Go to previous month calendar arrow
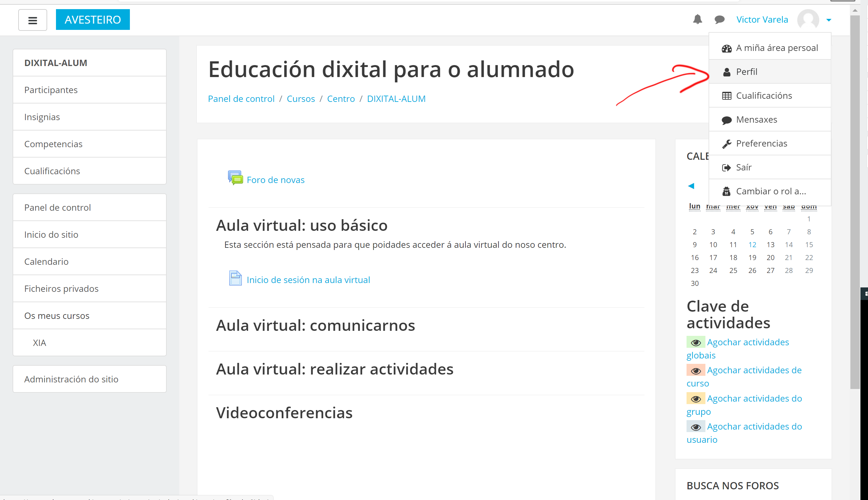 tap(691, 186)
